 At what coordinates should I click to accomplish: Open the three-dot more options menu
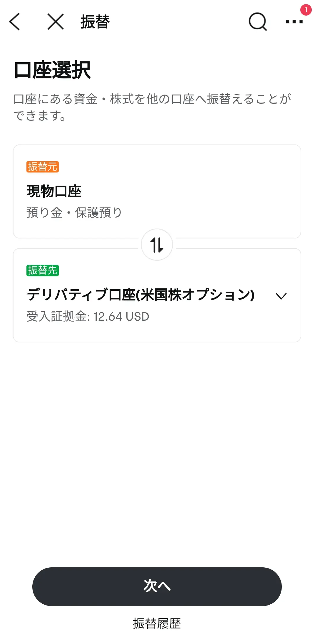tap(294, 22)
